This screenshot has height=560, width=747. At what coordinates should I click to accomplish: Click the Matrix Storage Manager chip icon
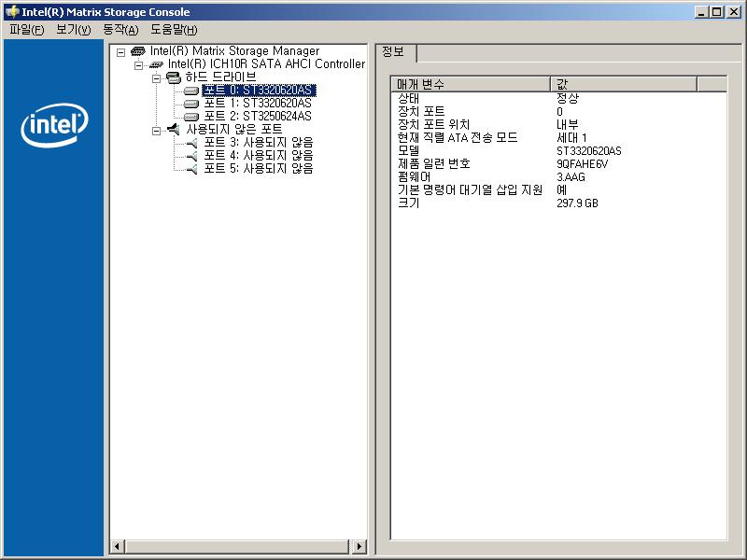point(137,51)
